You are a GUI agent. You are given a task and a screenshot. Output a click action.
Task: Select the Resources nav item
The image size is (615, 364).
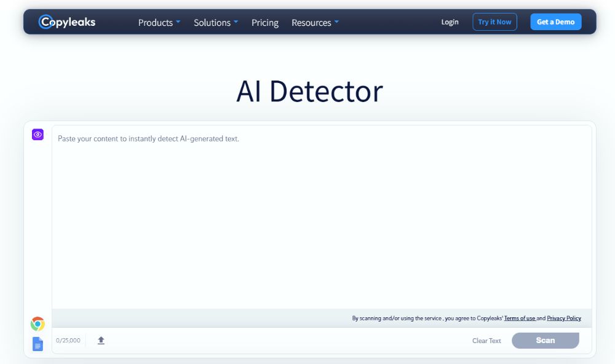(311, 23)
